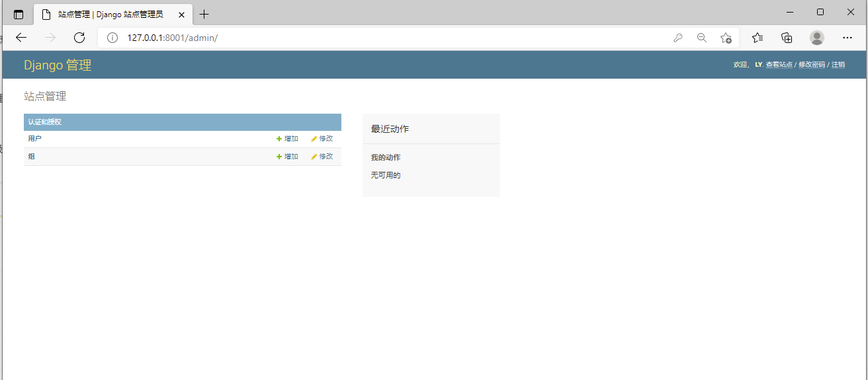Open the Django 管理 header link
The height and width of the screenshot is (380, 868).
pos(58,65)
